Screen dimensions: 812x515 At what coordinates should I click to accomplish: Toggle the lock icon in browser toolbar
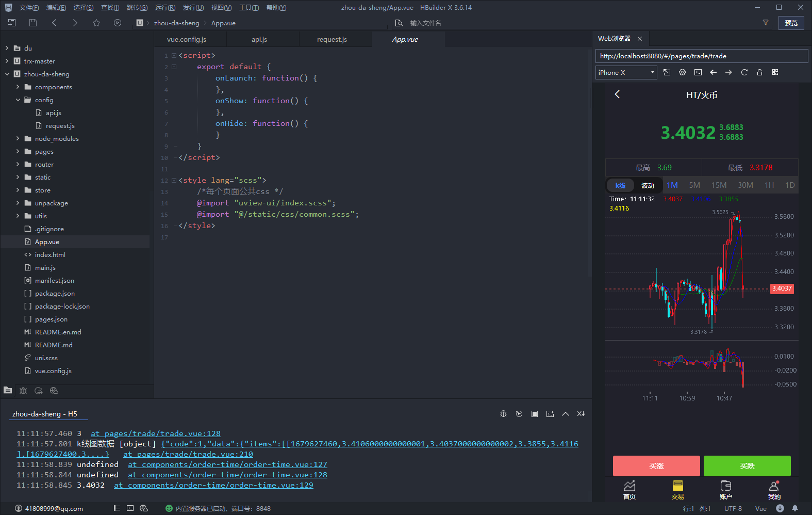tap(759, 72)
